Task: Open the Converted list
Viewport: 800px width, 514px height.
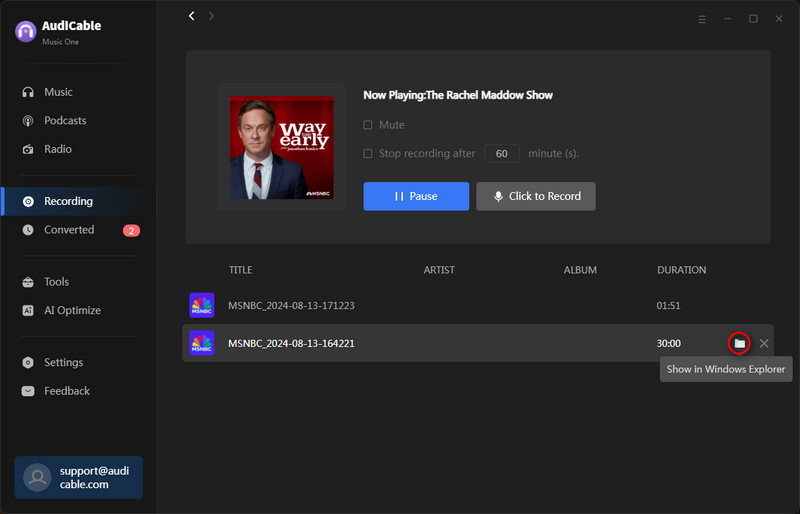Action: point(58,230)
